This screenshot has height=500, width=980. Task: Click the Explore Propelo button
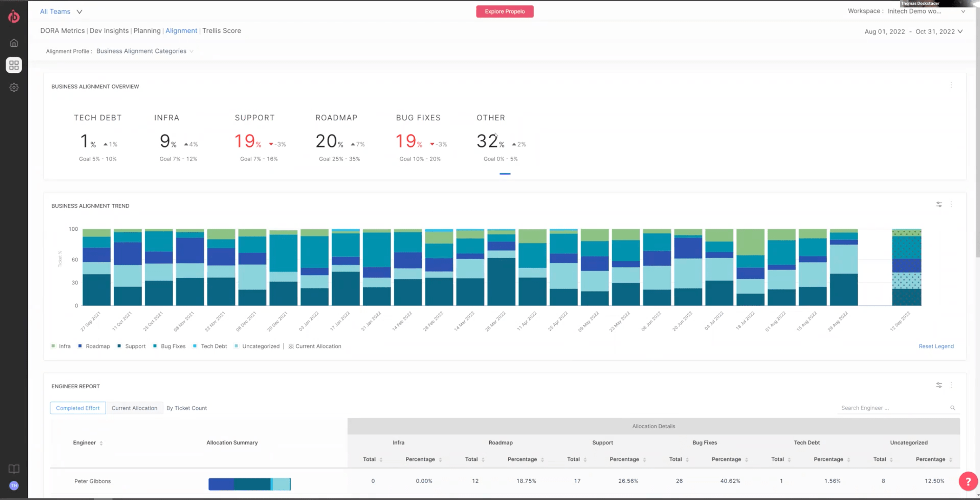(505, 11)
